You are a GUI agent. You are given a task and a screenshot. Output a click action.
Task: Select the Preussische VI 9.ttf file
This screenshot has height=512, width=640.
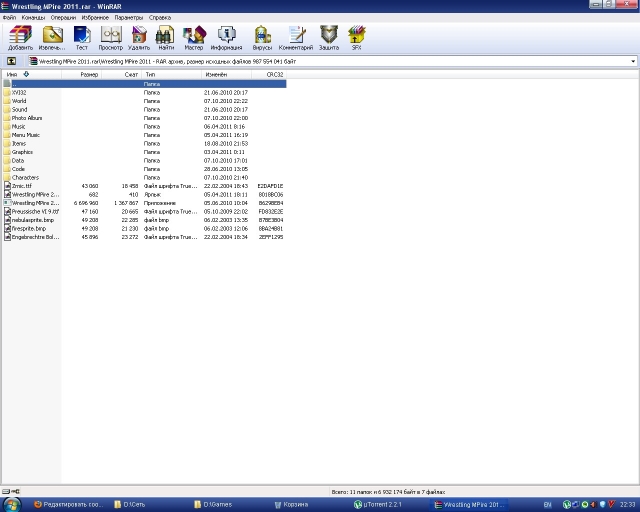coord(144,211)
